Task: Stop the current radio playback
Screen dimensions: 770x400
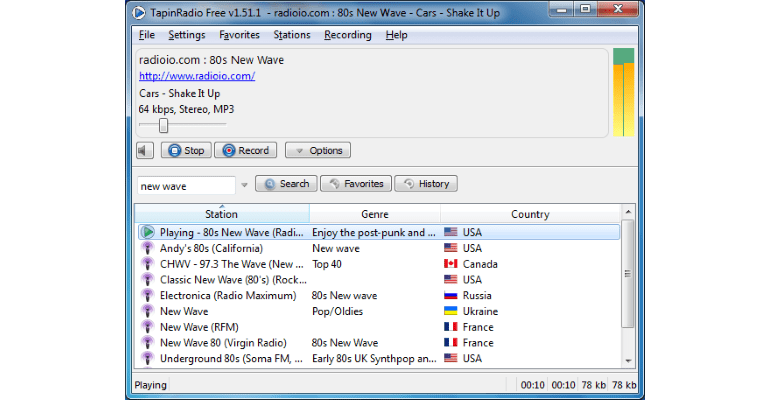Action: click(x=184, y=151)
